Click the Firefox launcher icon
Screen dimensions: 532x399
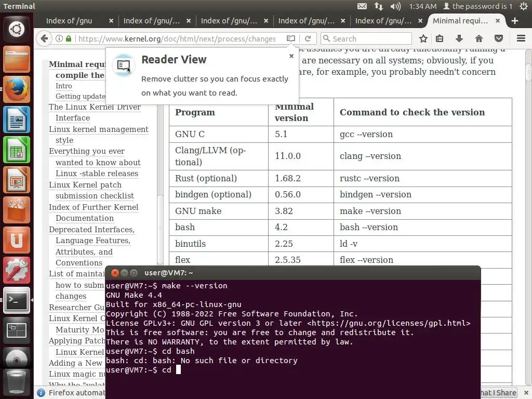[x=16, y=89]
